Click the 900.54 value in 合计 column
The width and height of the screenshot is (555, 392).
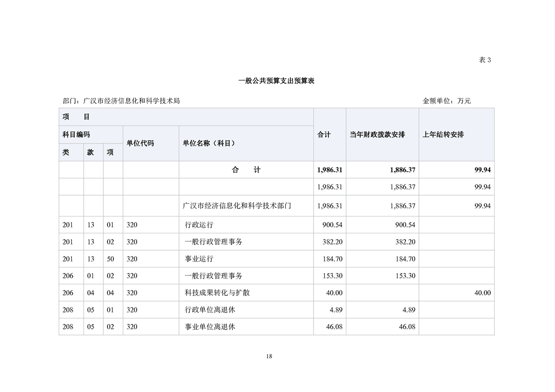click(x=332, y=224)
